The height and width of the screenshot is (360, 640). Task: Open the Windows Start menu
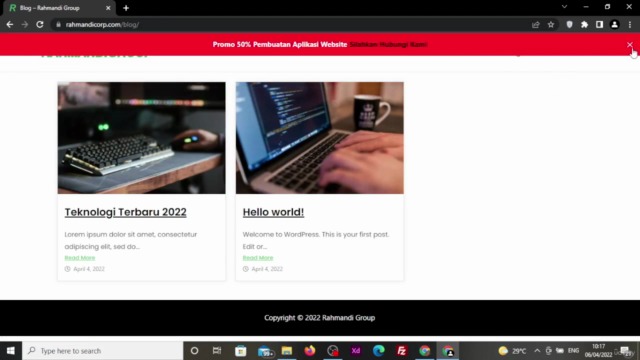tap(11, 351)
